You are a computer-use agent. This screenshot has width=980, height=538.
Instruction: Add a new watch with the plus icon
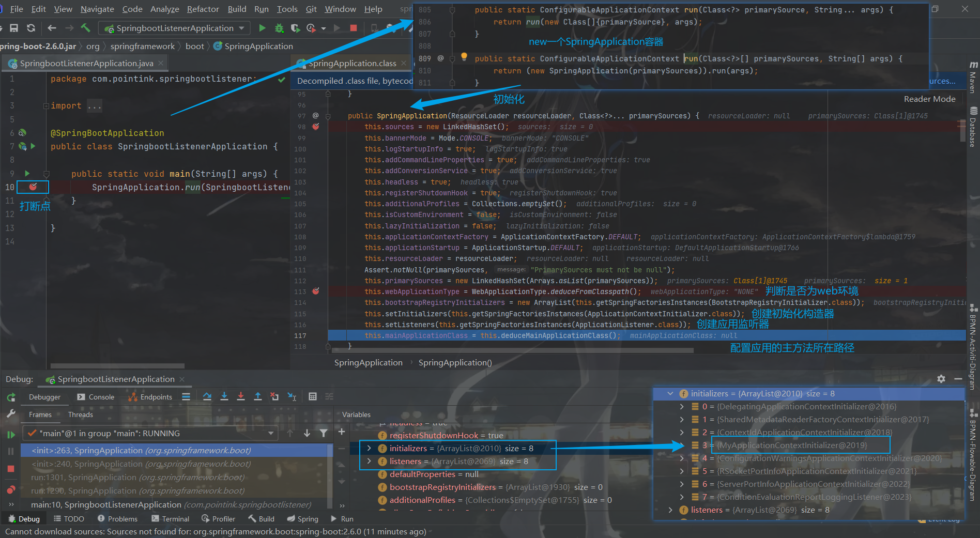click(x=342, y=432)
